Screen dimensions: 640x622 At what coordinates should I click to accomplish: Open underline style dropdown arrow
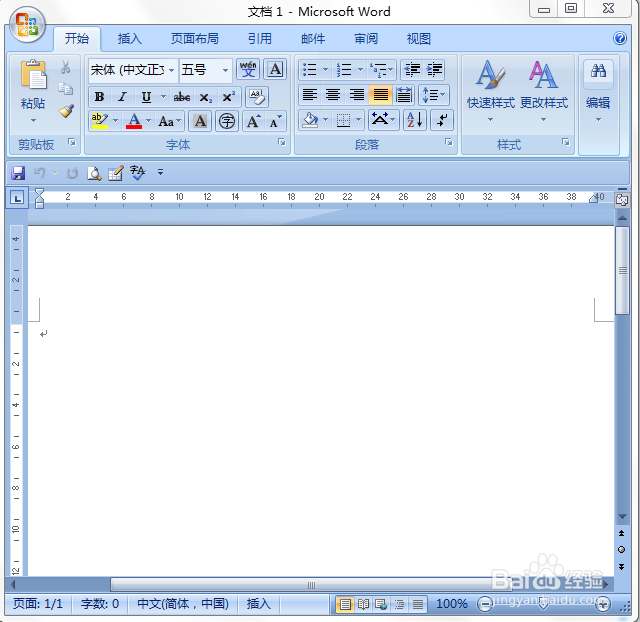(163, 97)
